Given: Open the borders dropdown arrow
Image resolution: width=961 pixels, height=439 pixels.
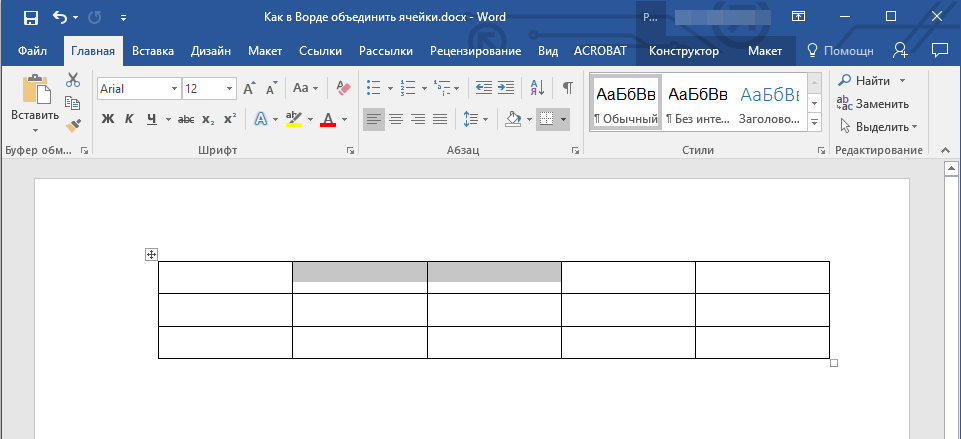Looking at the screenshot, I should click(x=564, y=119).
